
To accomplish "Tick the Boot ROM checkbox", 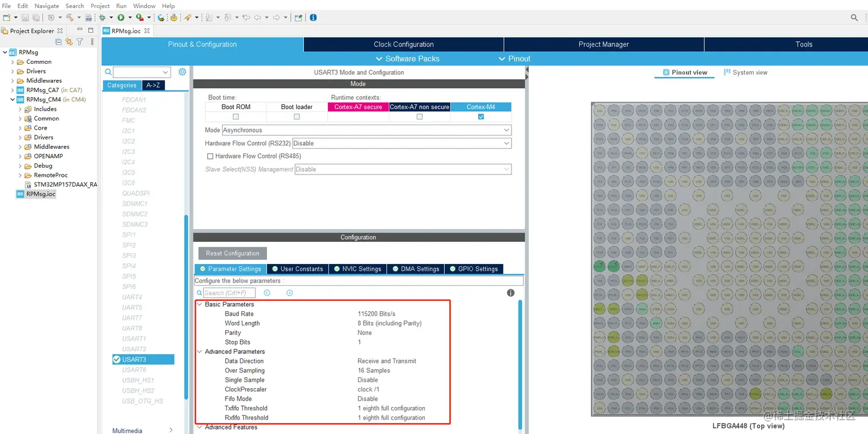I will pos(235,117).
